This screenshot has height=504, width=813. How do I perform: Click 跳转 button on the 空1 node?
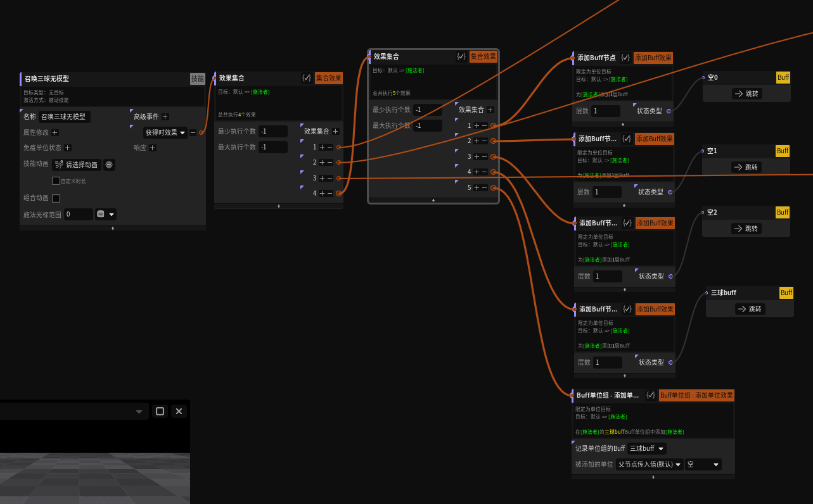click(746, 167)
